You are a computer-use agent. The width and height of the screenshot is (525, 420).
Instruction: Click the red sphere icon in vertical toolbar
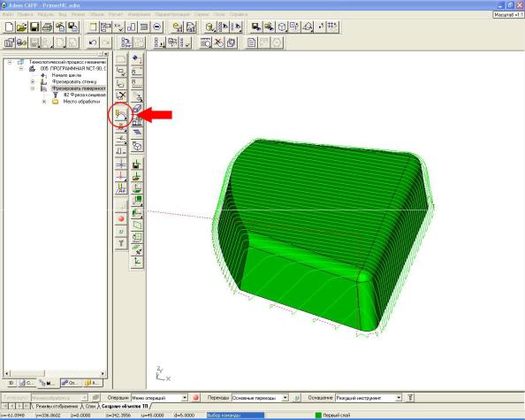(x=121, y=218)
